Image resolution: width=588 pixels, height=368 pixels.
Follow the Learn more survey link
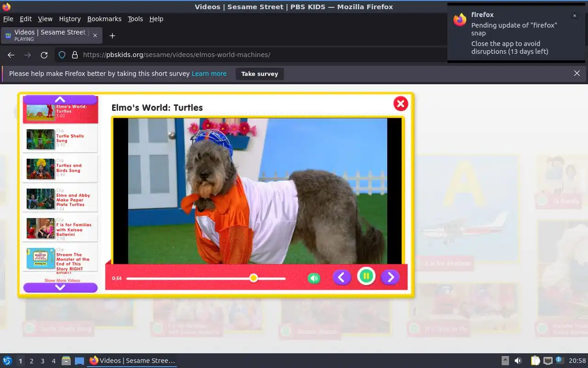pos(209,74)
